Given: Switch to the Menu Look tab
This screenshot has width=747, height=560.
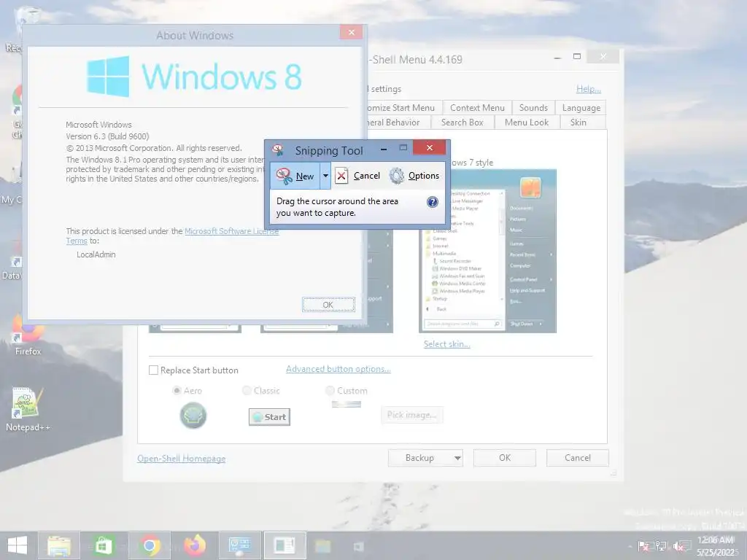Looking at the screenshot, I should 527,122.
